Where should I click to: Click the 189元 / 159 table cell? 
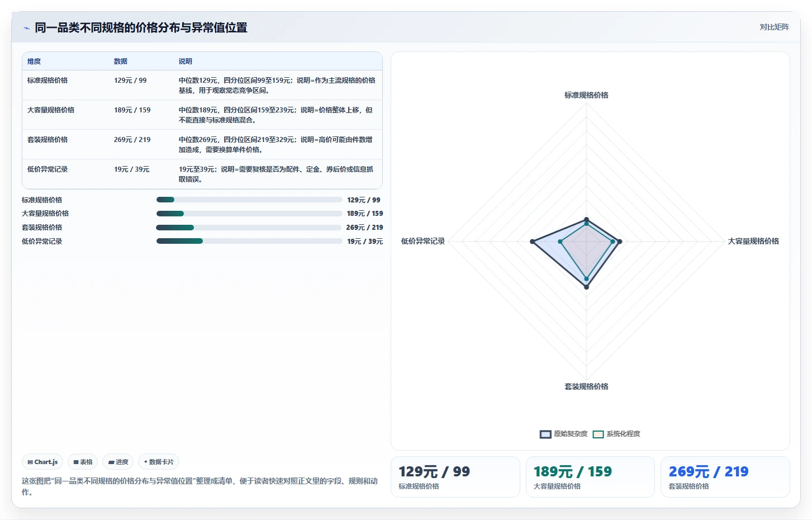(132, 110)
